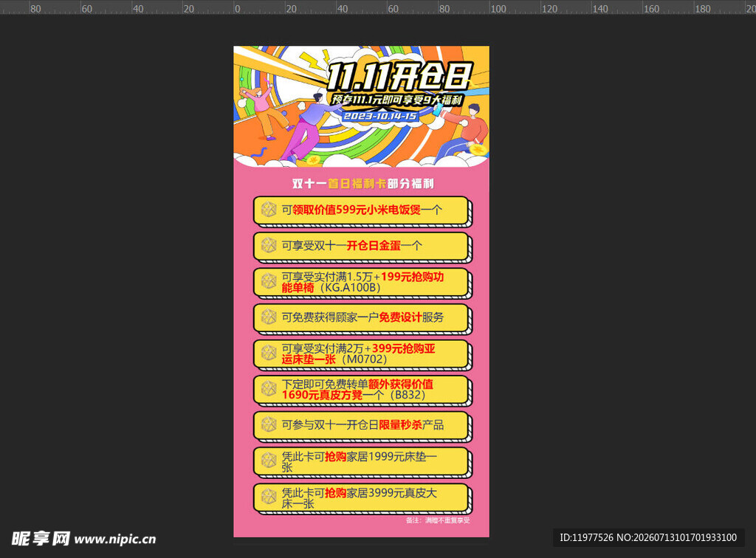Click the 昵享网 logo watermark
The image size is (756, 558).
point(41,538)
